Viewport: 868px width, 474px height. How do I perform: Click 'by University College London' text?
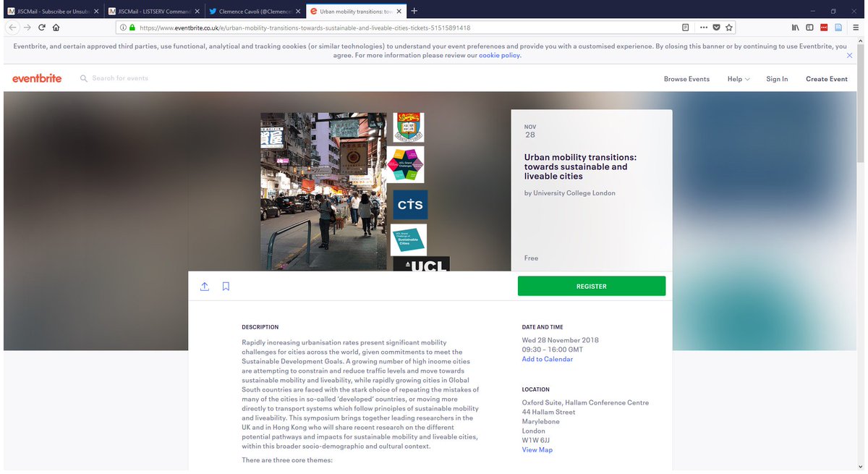[x=570, y=193]
